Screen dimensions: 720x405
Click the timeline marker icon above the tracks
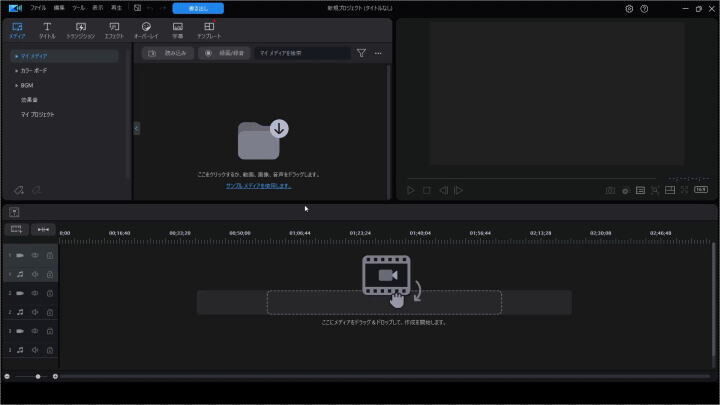tap(14, 212)
